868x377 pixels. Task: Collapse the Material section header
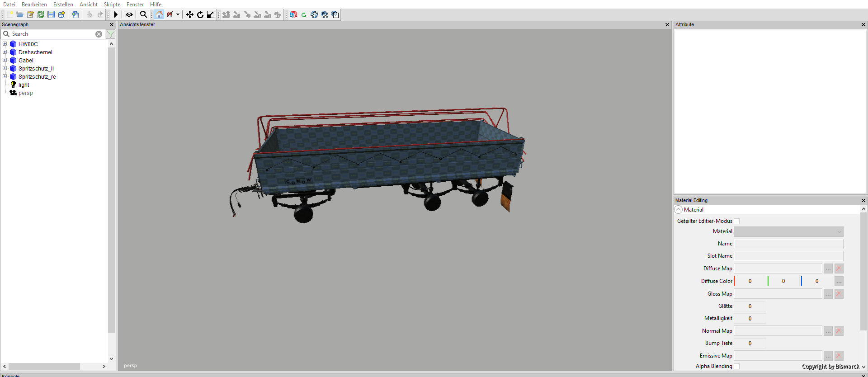click(679, 210)
